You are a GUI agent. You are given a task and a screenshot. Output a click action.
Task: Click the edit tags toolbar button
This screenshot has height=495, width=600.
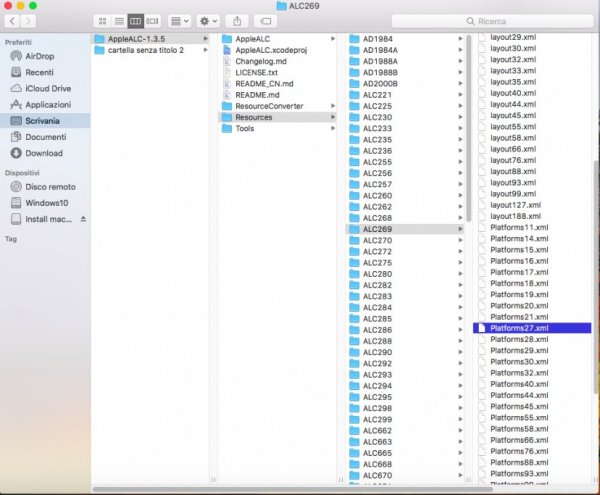point(266,21)
